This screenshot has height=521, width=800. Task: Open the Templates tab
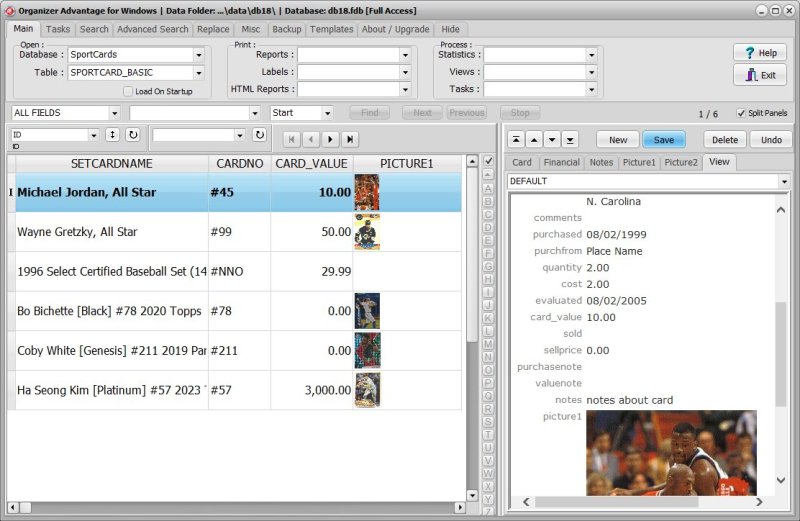[332, 29]
